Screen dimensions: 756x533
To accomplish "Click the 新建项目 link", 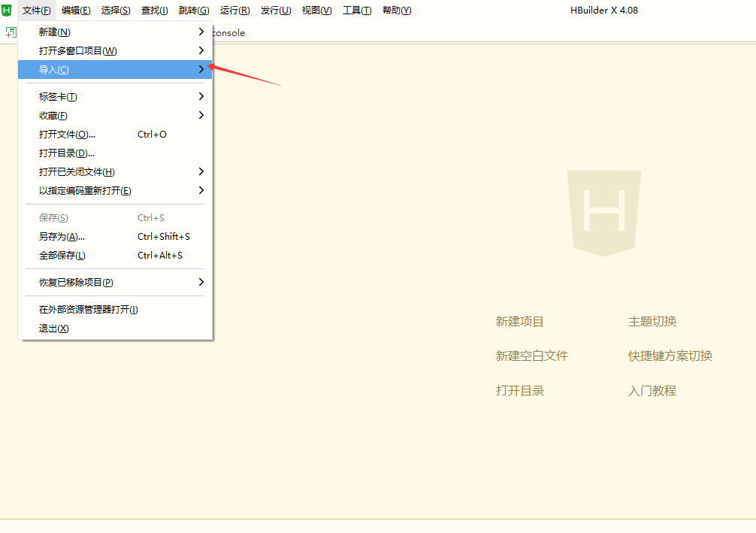I will point(520,321).
